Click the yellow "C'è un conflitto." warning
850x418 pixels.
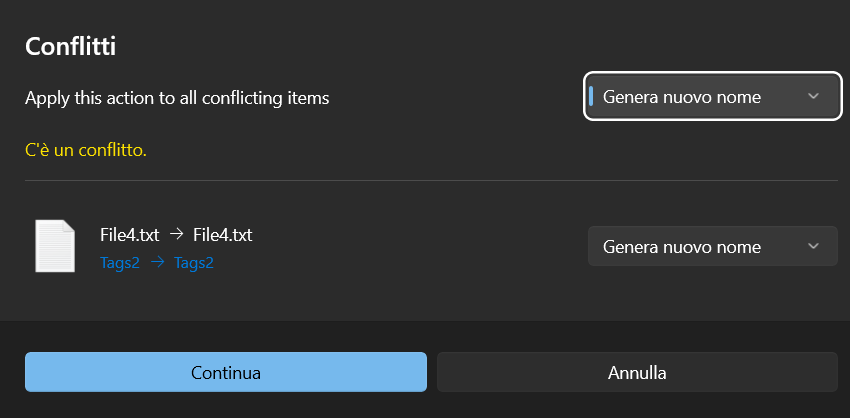pyautogui.click(x=86, y=151)
